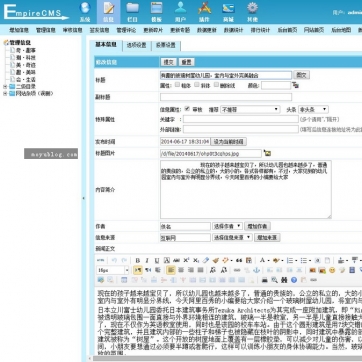
Task: Open the 不推荐 recommendation dropdown
Action: [250, 109]
